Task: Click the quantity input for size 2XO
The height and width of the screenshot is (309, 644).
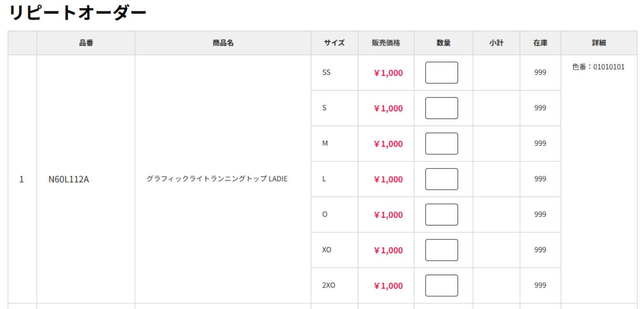Action: coord(441,285)
